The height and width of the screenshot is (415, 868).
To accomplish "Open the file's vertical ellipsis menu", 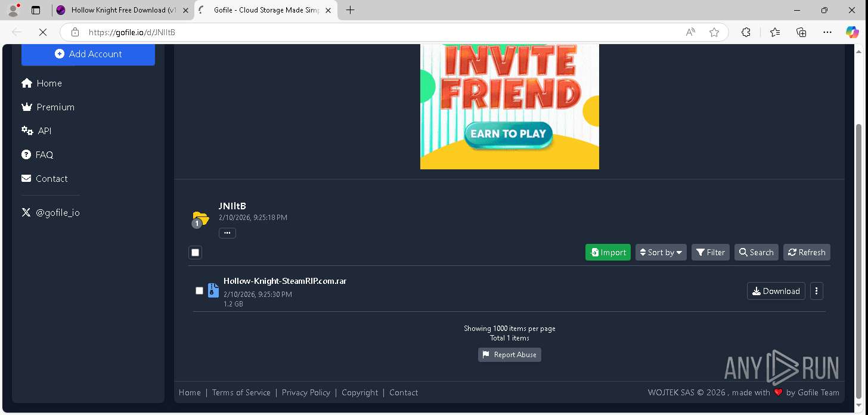I will click(x=817, y=291).
